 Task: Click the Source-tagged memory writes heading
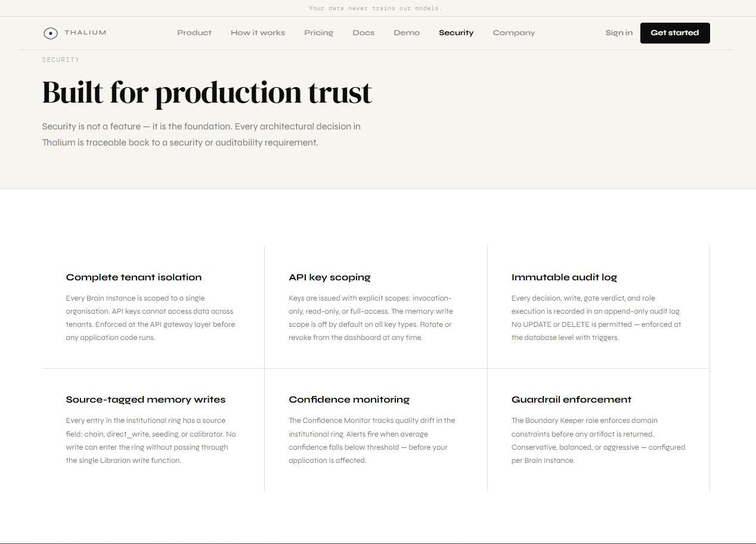point(145,400)
